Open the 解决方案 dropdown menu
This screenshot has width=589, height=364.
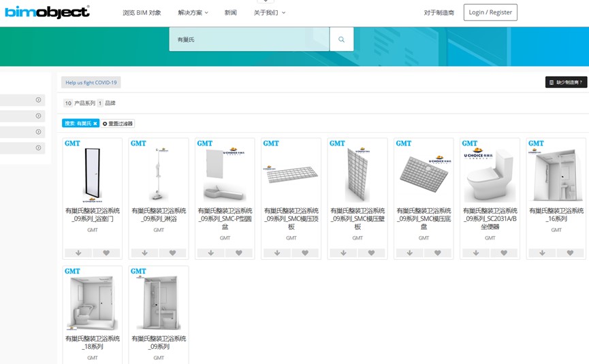pos(193,13)
